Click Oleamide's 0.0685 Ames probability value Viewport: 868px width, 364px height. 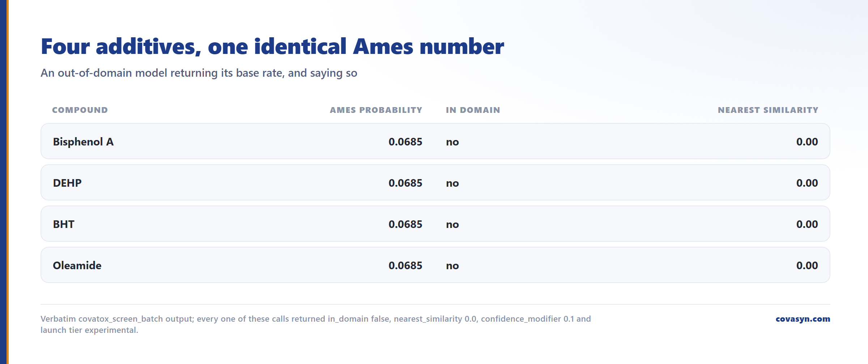(405, 265)
